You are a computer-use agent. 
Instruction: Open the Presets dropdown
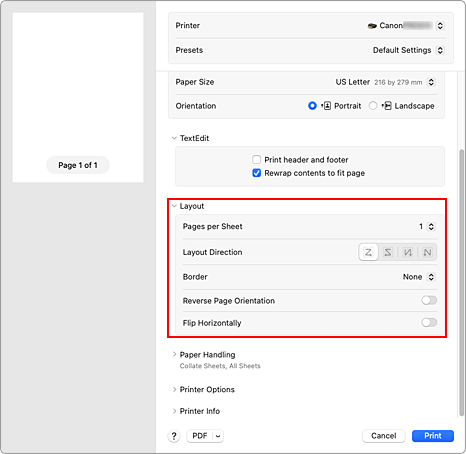click(408, 50)
